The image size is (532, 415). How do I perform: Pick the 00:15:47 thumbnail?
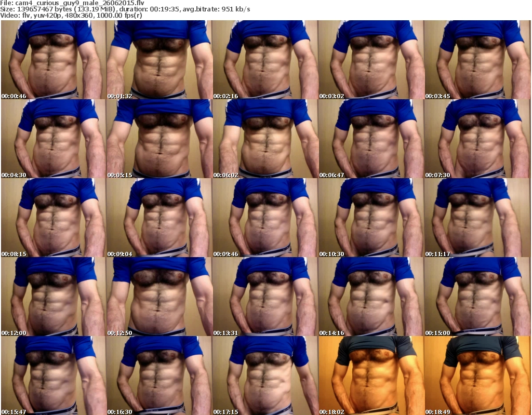click(x=53, y=376)
